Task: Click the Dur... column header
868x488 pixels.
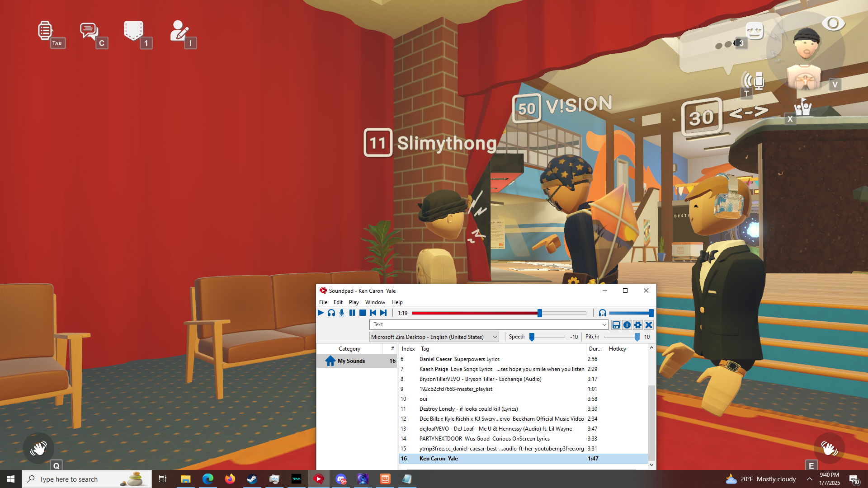Action: [595, 349]
